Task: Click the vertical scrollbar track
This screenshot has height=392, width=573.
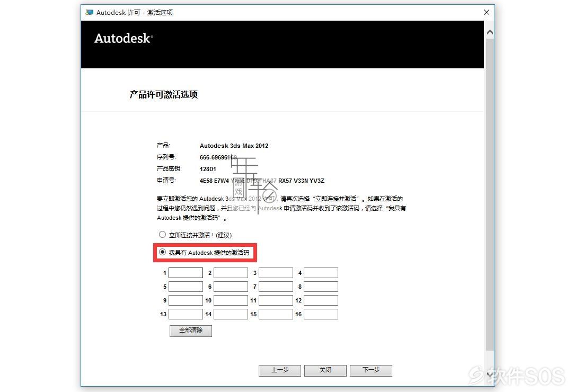Action: coord(490,194)
